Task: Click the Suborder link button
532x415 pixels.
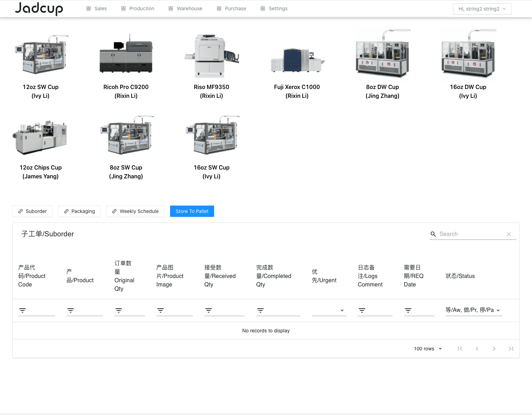Action: coord(32,211)
